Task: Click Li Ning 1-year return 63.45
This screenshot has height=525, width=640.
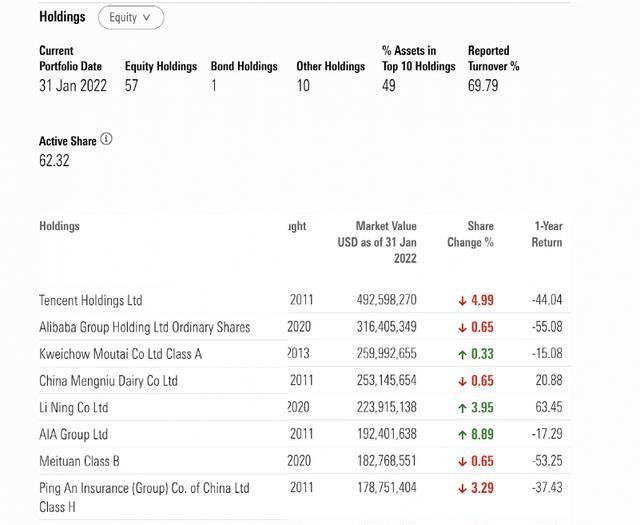Action: (x=549, y=407)
